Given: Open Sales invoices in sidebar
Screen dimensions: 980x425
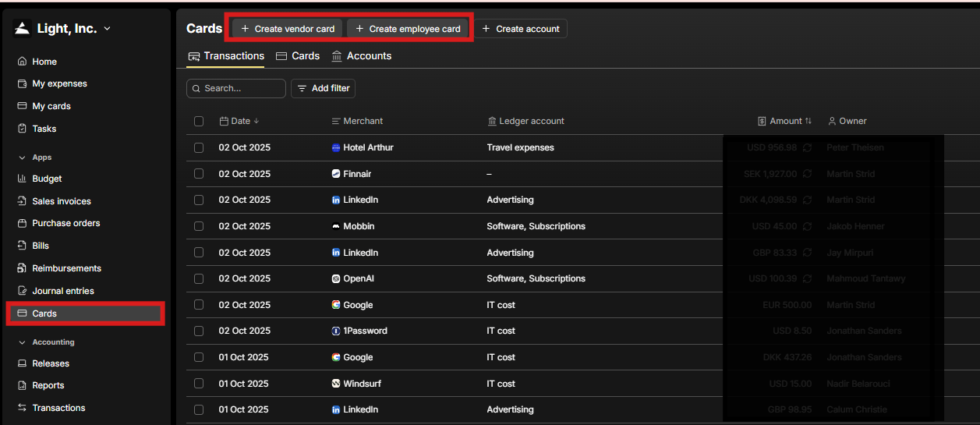Looking at the screenshot, I should click(x=61, y=201).
